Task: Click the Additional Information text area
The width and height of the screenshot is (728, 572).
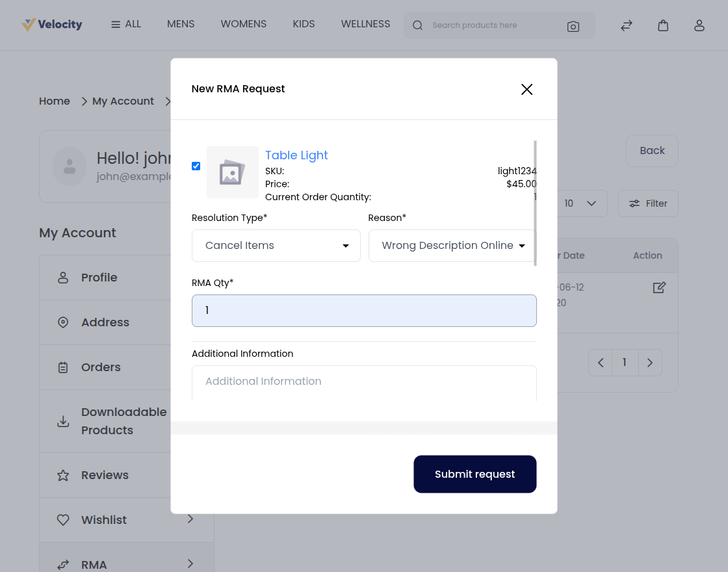Action: [x=364, y=383]
